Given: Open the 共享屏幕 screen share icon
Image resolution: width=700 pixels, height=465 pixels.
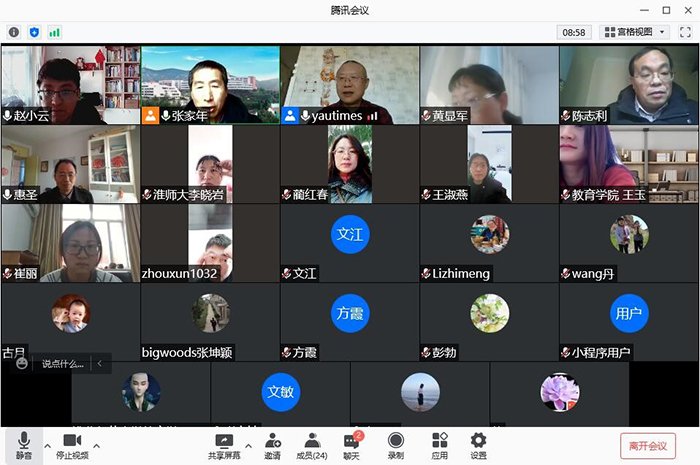Looking at the screenshot, I should tap(223, 445).
